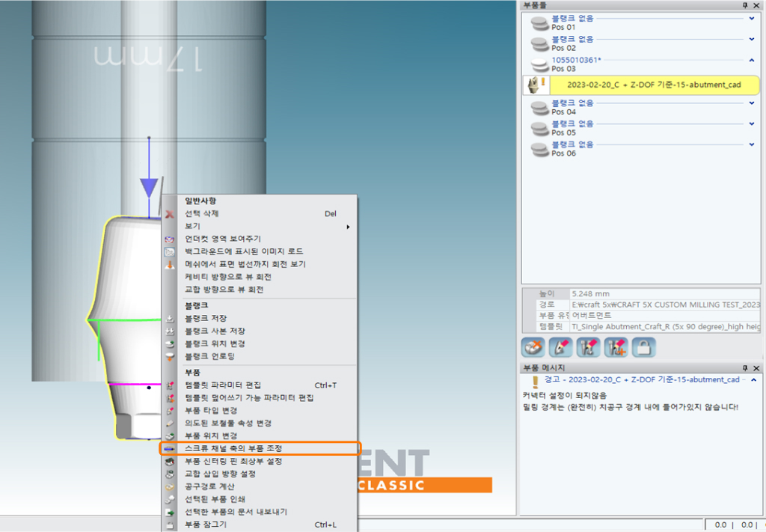Click the Pos 01 blank disc icon
This screenshot has height=532, width=766.
(539, 24)
